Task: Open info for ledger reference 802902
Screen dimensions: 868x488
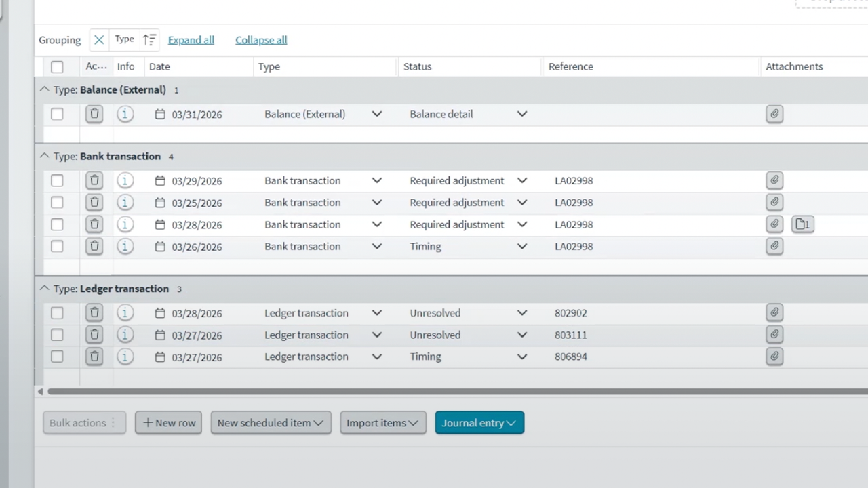Action: (x=125, y=312)
